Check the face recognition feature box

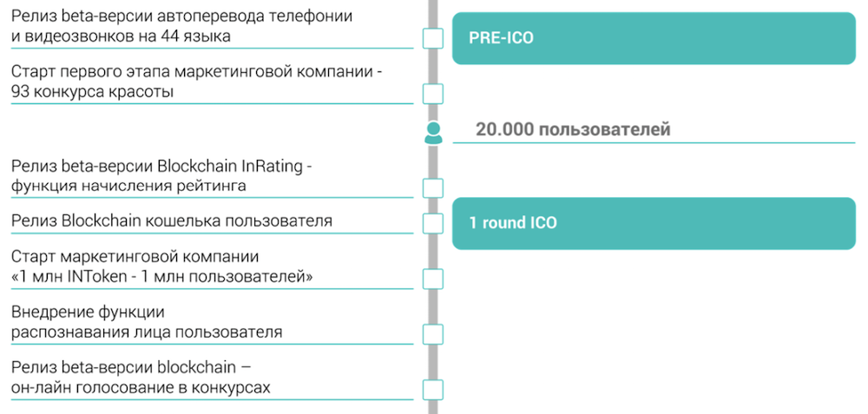pos(433,334)
